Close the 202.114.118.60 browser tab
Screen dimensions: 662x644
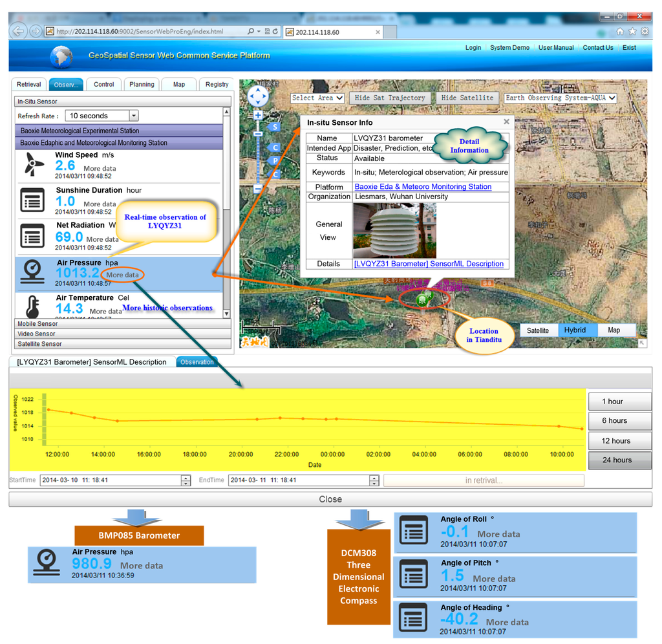click(x=378, y=32)
